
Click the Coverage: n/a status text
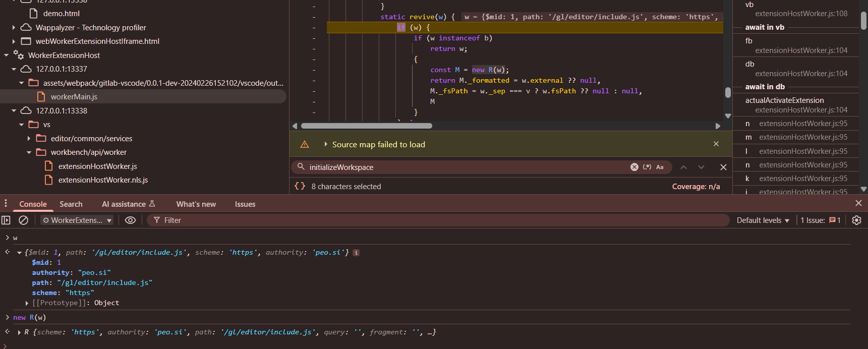tap(696, 186)
